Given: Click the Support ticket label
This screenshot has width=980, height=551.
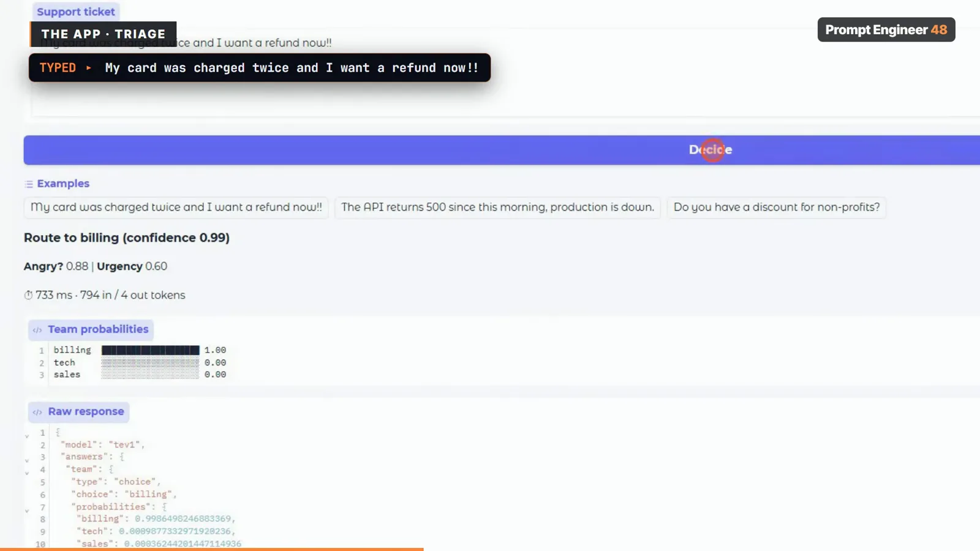Looking at the screenshot, I should (76, 12).
